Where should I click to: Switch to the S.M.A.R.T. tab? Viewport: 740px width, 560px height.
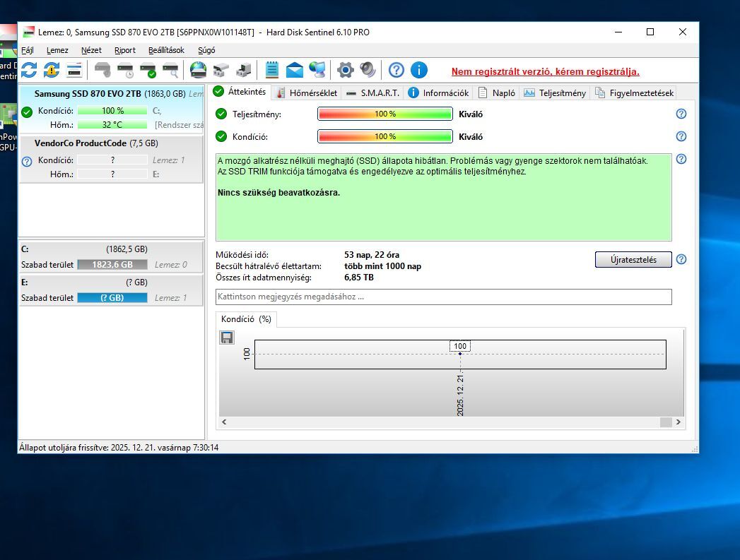click(x=373, y=93)
